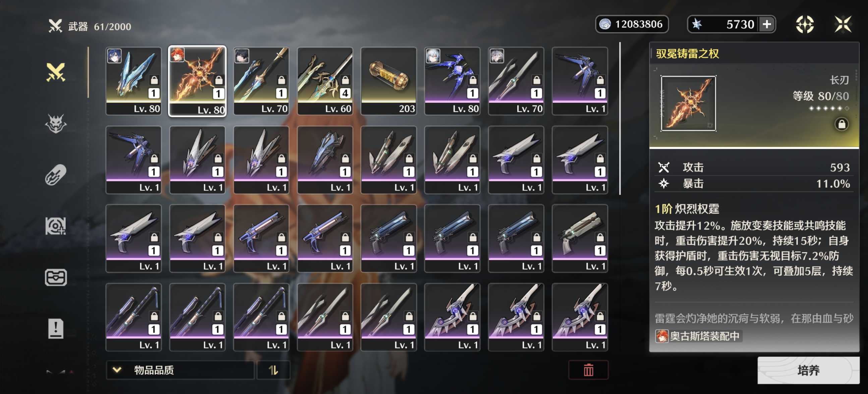Select the supply chest sidebar icon
Image resolution: width=868 pixels, height=394 pixels.
click(x=56, y=277)
